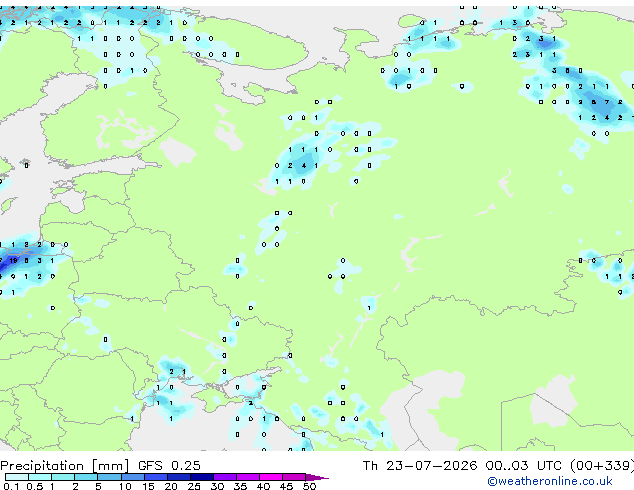Click the legend label '30'
This screenshot has height=490, width=634.
click(x=217, y=486)
